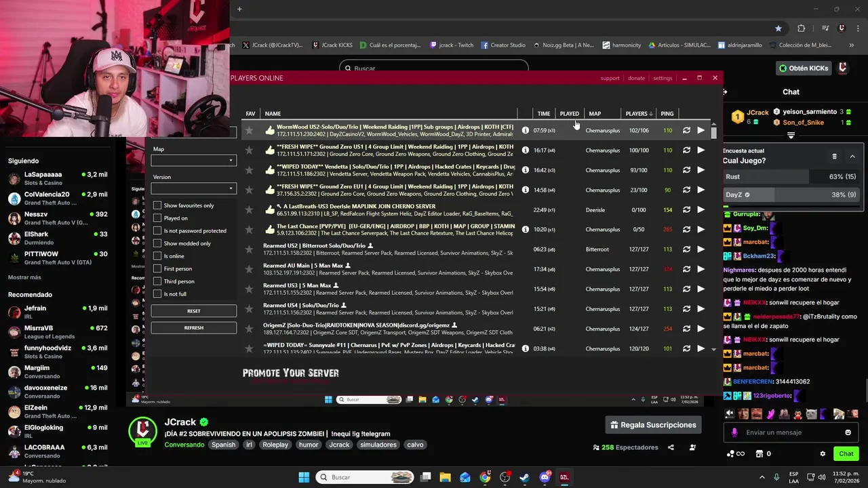The height and width of the screenshot is (488, 868).
Task: Focus the Kick Buscar search field
Action: 433,68
